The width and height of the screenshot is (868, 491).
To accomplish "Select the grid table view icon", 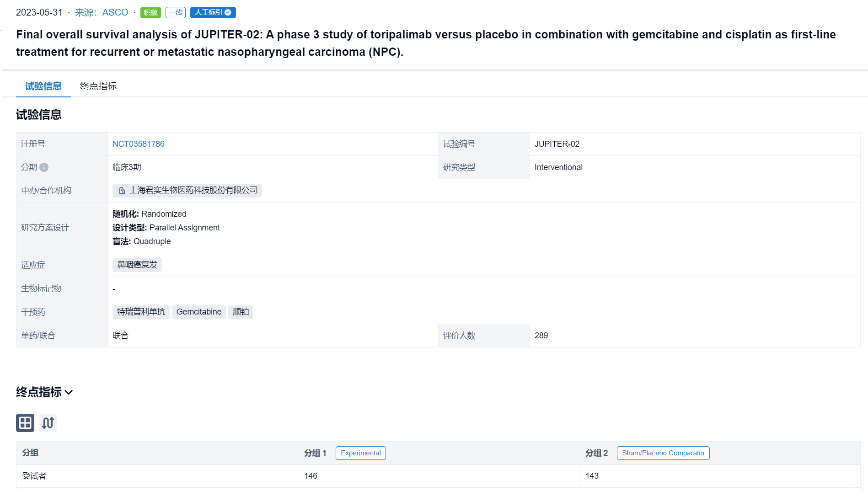I will point(25,423).
